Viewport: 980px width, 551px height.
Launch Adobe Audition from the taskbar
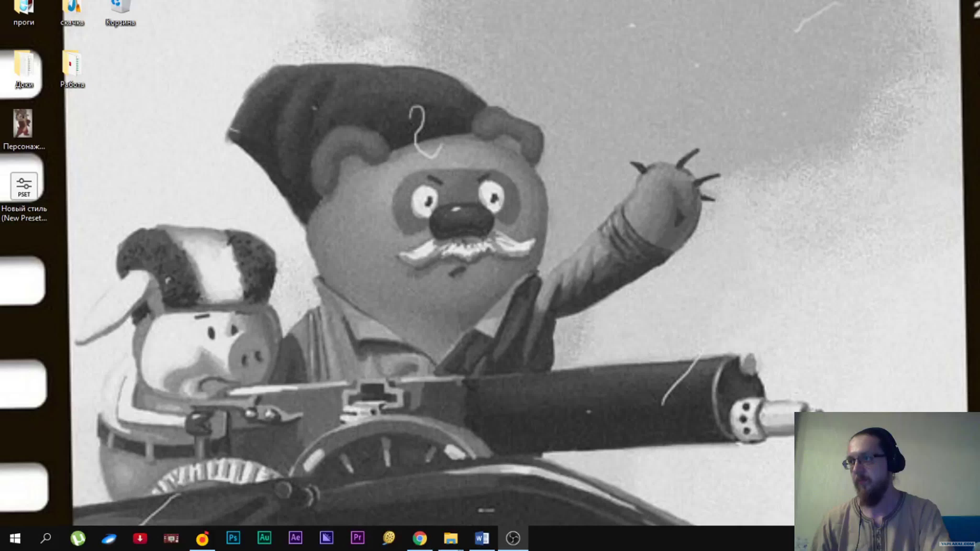(x=264, y=538)
